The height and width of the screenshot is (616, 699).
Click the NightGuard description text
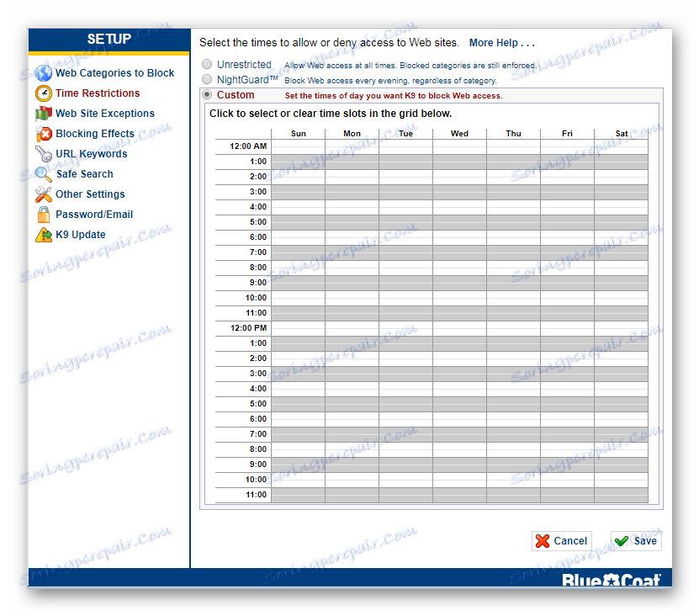coord(390,81)
